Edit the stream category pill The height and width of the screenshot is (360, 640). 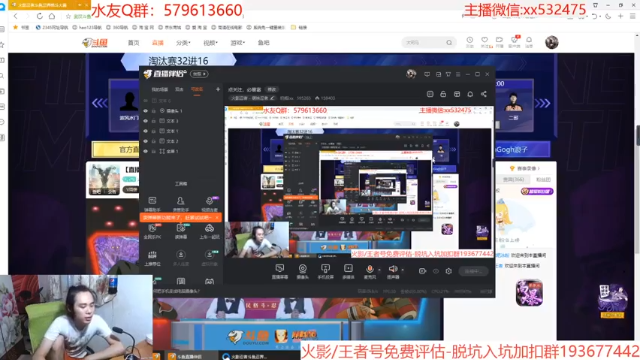pyautogui.click(x=252, y=98)
